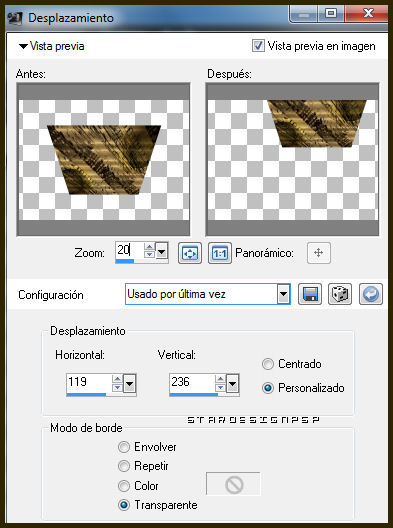Save the preset with the floppy disk icon
393x528 pixels.
[310, 294]
